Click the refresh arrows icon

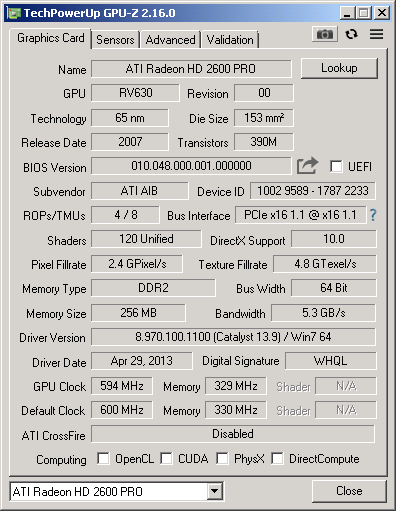[351, 34]
